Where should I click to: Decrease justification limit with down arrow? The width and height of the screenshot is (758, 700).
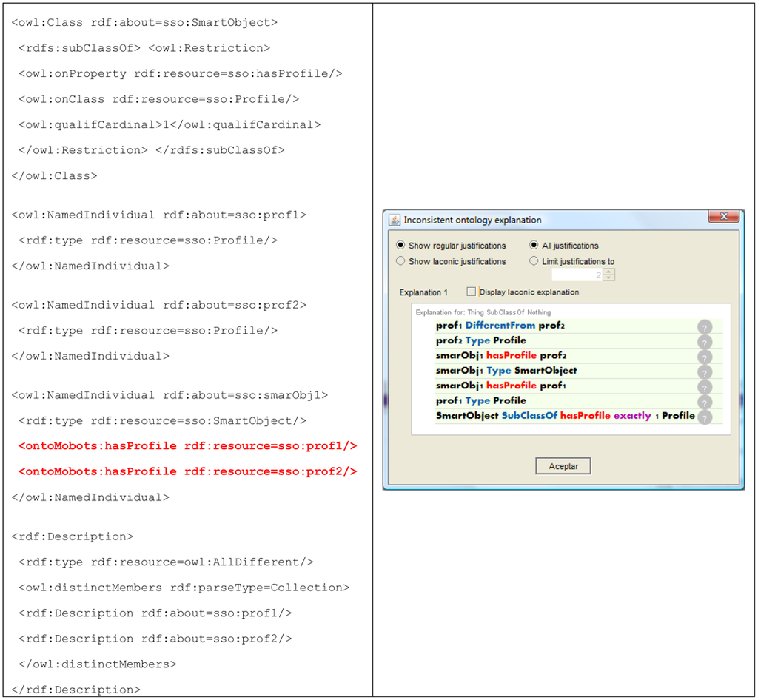tap(608, 278)
